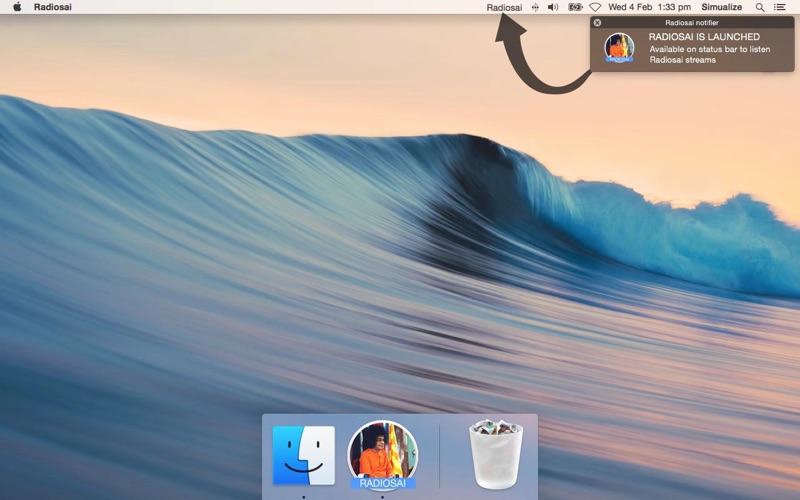The width and height of the screenshot is (800, 500).
Task: Check the battery status icon
Action: (575, 7)
